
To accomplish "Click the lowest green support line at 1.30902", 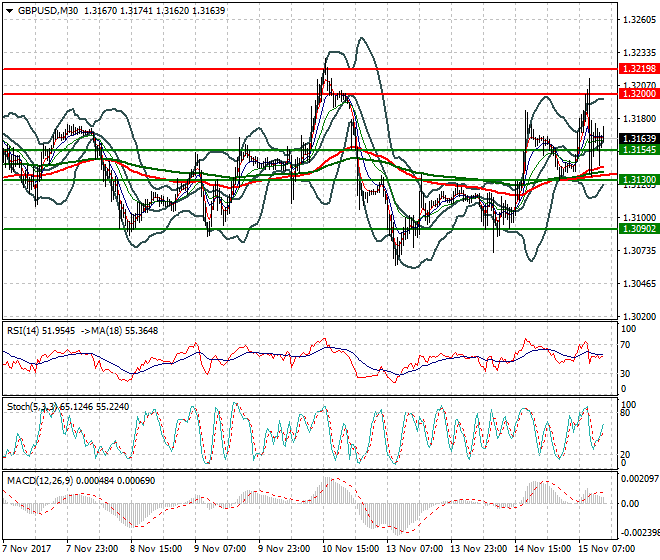I will click(300, 228).
